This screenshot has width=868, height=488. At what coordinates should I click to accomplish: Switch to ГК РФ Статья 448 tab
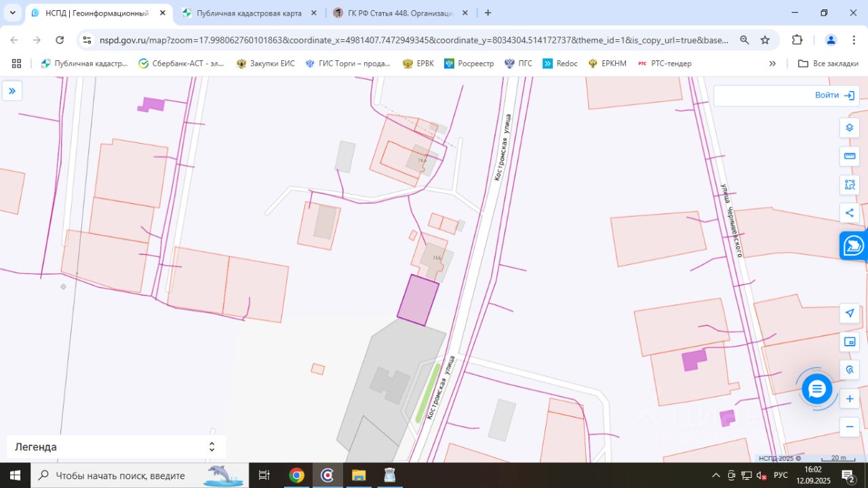pos(399,13)
